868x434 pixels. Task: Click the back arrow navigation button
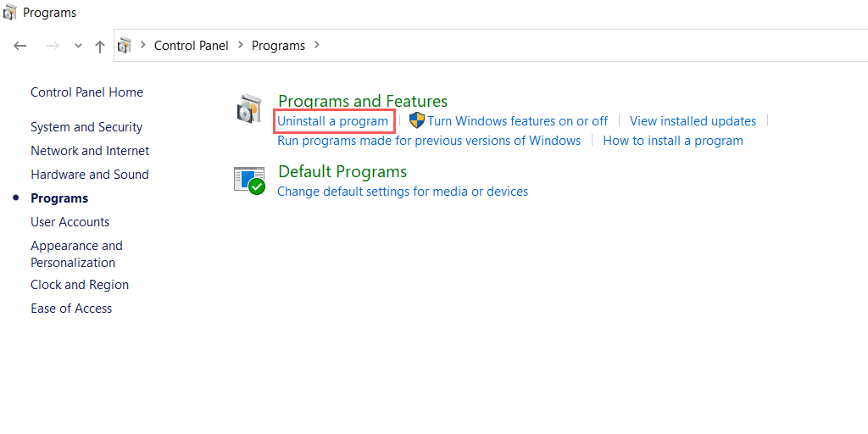click(20, 46)
